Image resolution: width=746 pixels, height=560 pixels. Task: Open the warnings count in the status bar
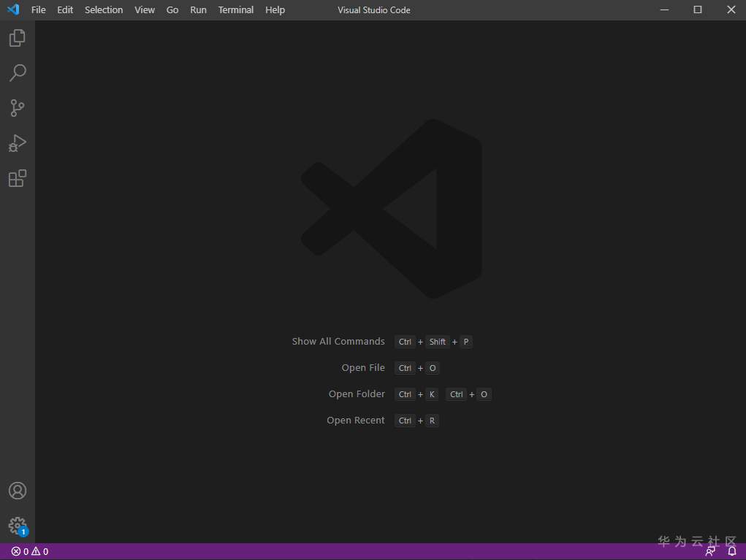(x=40, y=551)
